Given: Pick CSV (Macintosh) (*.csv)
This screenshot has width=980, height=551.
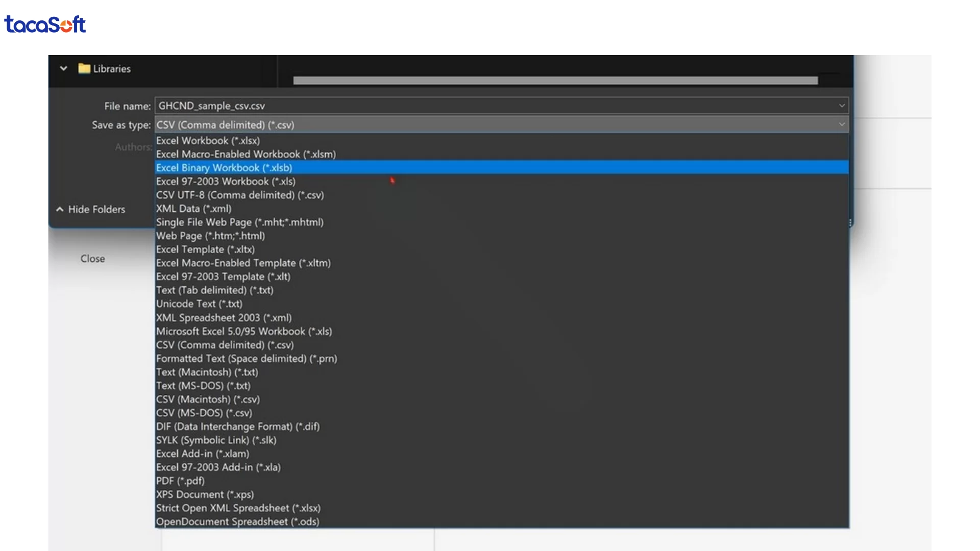Looking at the screenshot, I should point(502,399).
